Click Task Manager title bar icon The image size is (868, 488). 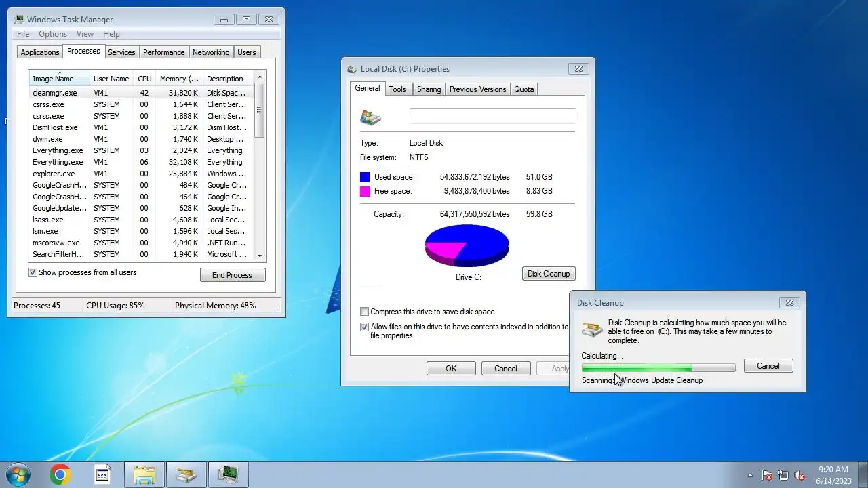point(18,19)
